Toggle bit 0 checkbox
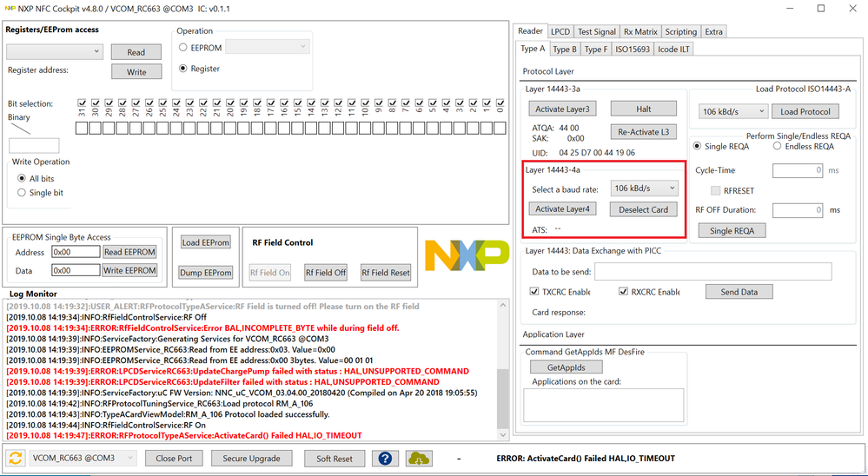Screen dimensions: 868x476 [x=500, y=102]
